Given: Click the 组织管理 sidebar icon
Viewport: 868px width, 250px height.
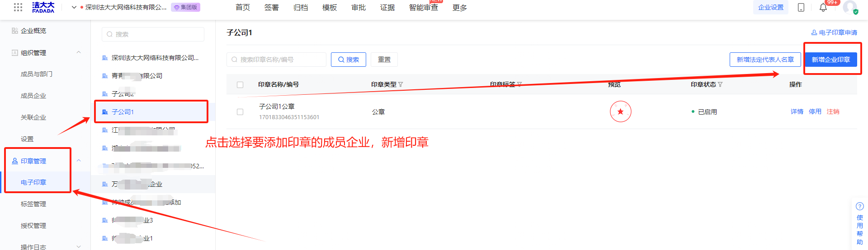Looking at the screenshot, I should [x=15, y=53].
